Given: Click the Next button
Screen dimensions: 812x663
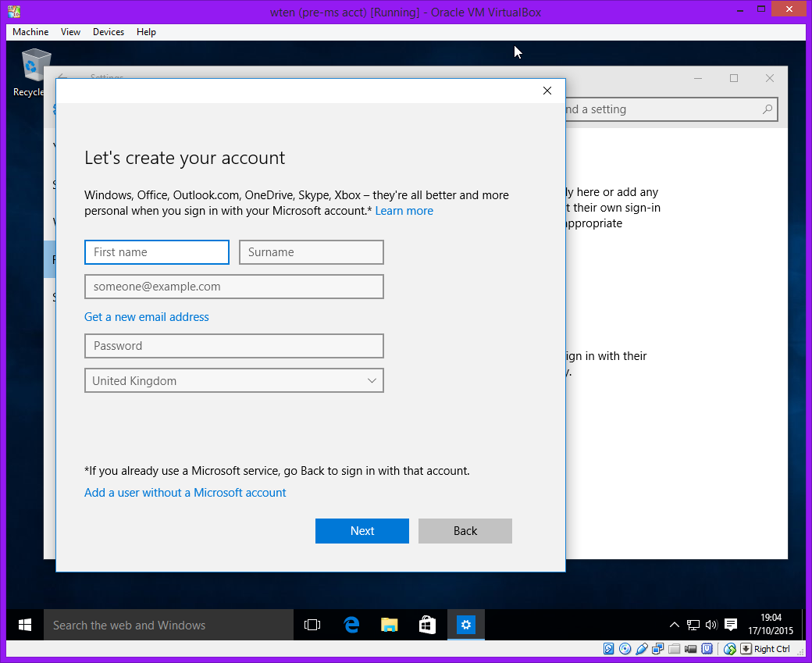Looking at the screenshot, I should click(x=362, y=531).
